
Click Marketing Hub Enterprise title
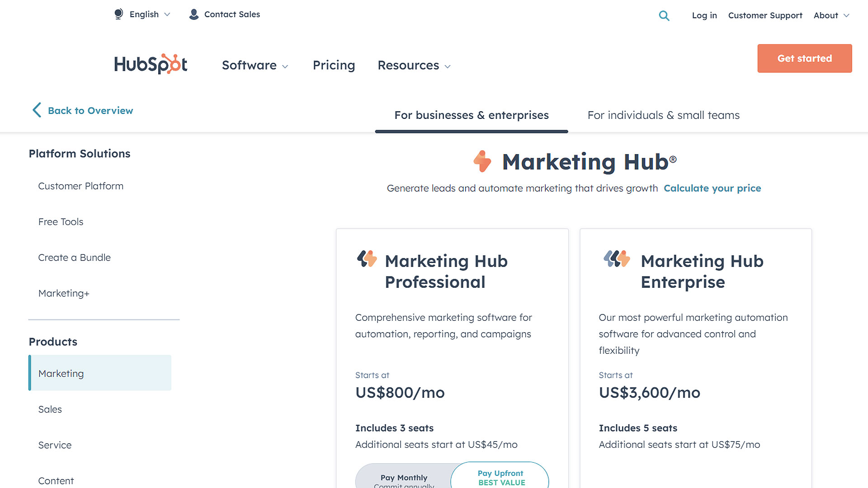(702, 272)
